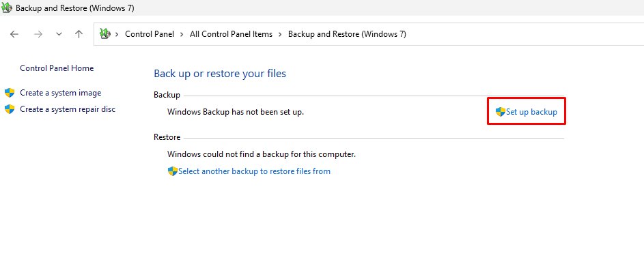Click the Back up or restore your files heading
644x273 pixels.
pyautogui.click(x=220, y=74)
